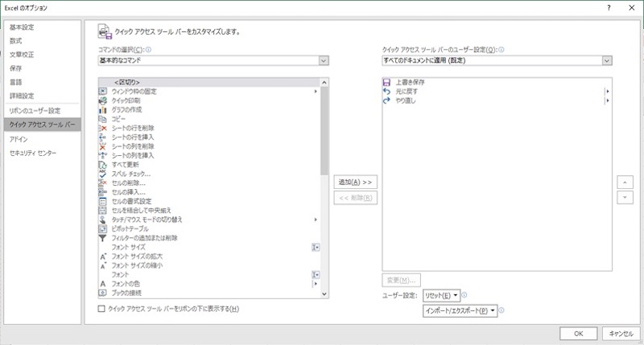Expand the ウィンドウ枠の固定 submenu arrow
The image size is (644, 345).
pos(316,92)
